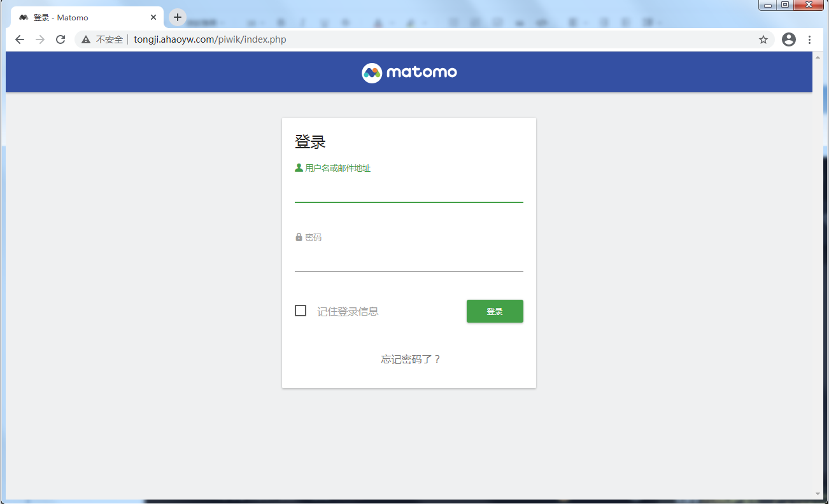Click the green 登录 submit button
The height and width of the screenshot is (504, 829).
495,311
